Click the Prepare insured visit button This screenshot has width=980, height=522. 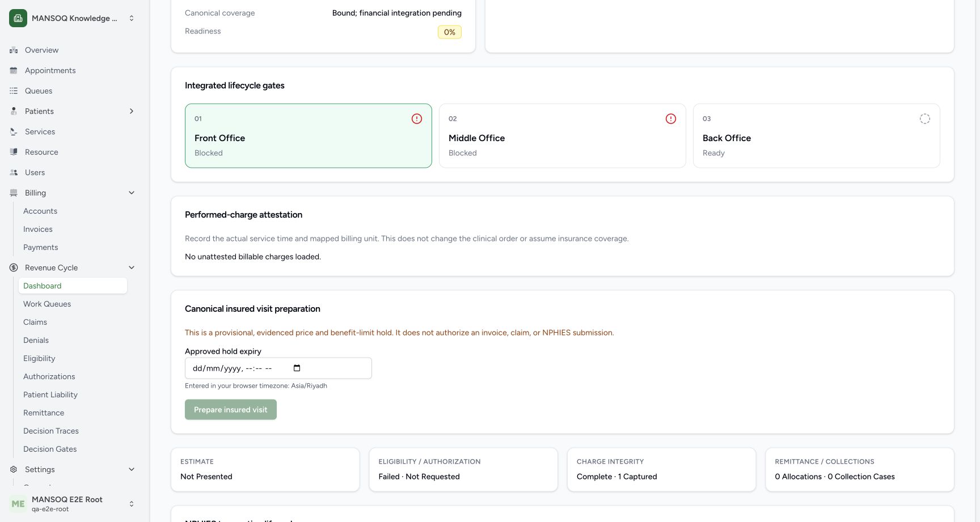[231, 410]
